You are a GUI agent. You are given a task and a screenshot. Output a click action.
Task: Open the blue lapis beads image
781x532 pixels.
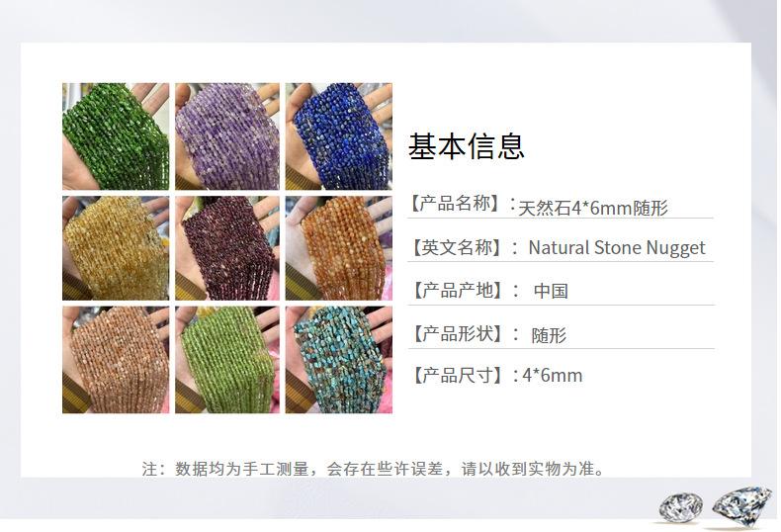pyautogui.click(x=339, y=136)
